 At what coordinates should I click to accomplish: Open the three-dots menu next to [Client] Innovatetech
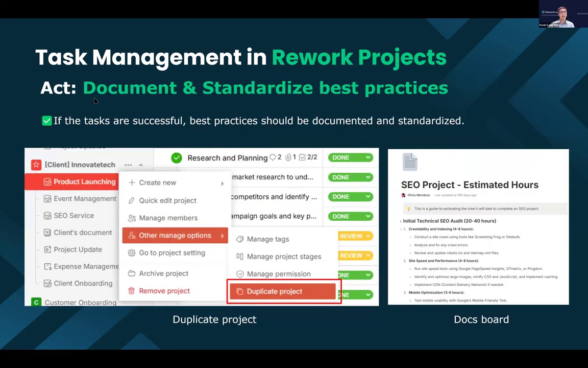click(x=128, y=165)
